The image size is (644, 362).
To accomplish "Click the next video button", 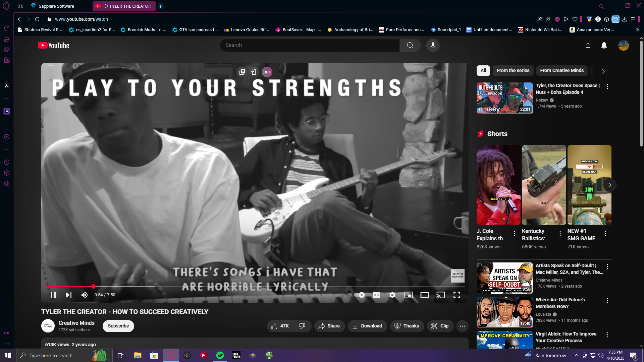I will pos(69,295).
